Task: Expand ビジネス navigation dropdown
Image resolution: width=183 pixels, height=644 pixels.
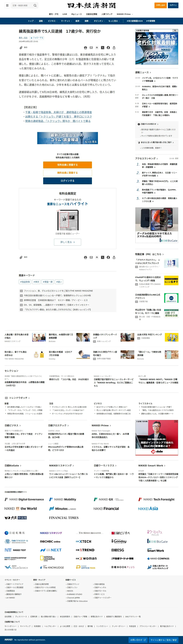Action: tap(53, 21)
